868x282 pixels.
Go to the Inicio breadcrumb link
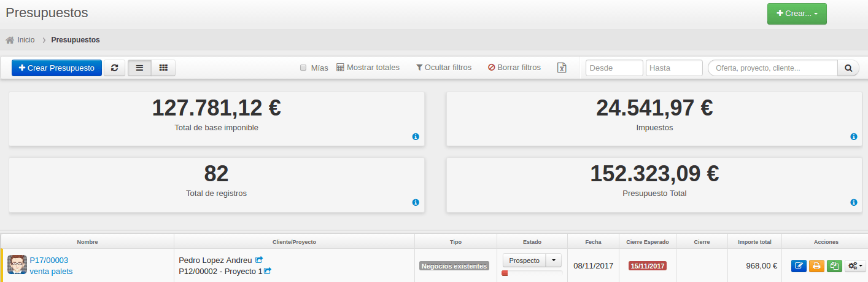tap(26, 40)
